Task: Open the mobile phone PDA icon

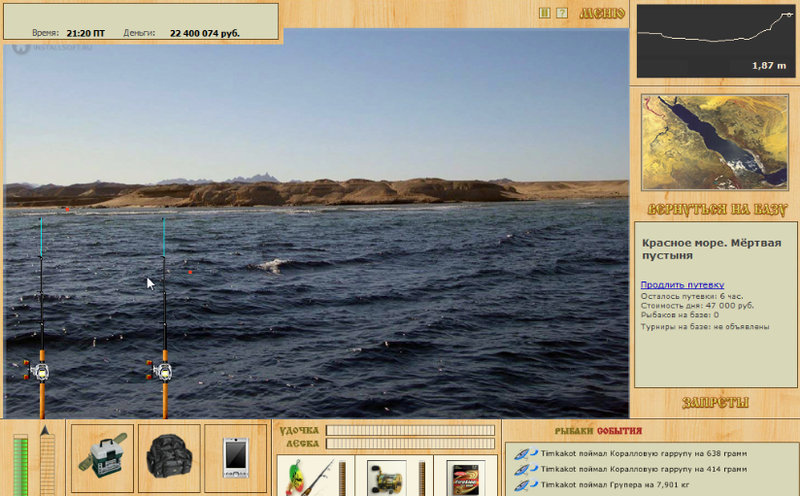Action: tap(236, 458)
